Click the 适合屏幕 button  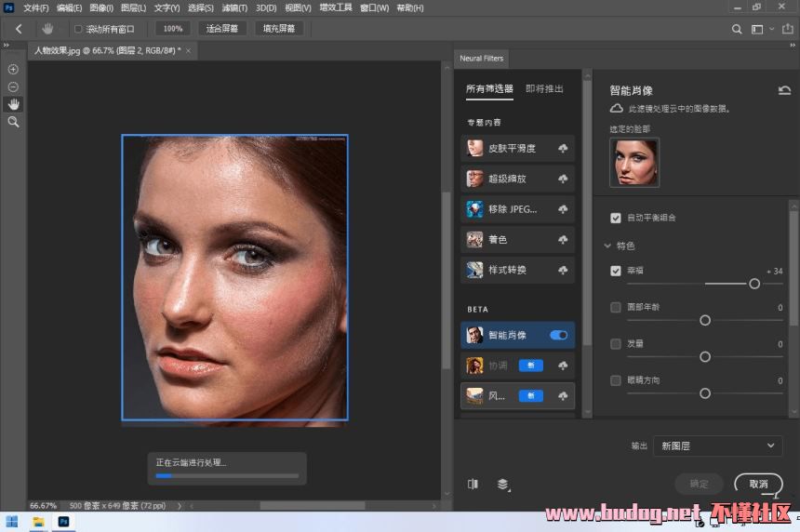[x=222, y=29]
